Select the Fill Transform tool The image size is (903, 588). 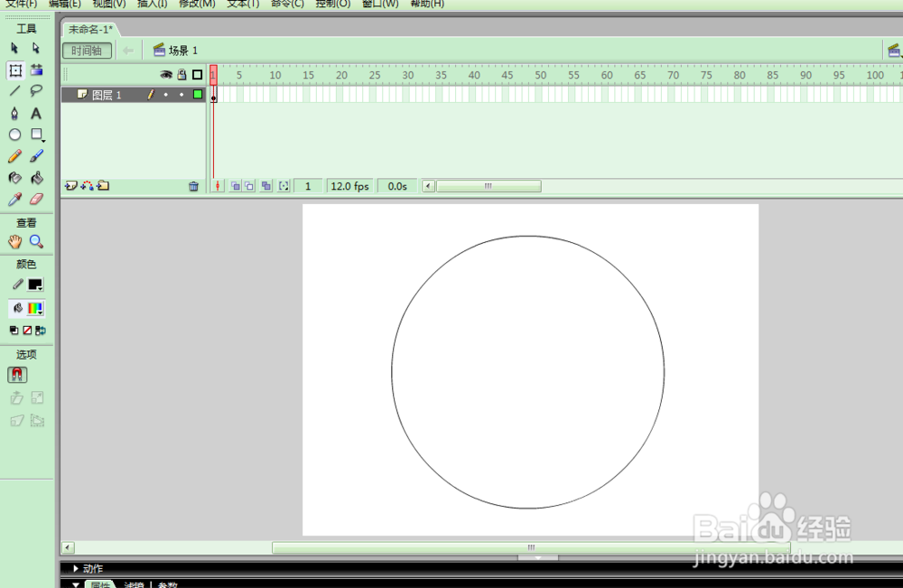coord(37,70)
